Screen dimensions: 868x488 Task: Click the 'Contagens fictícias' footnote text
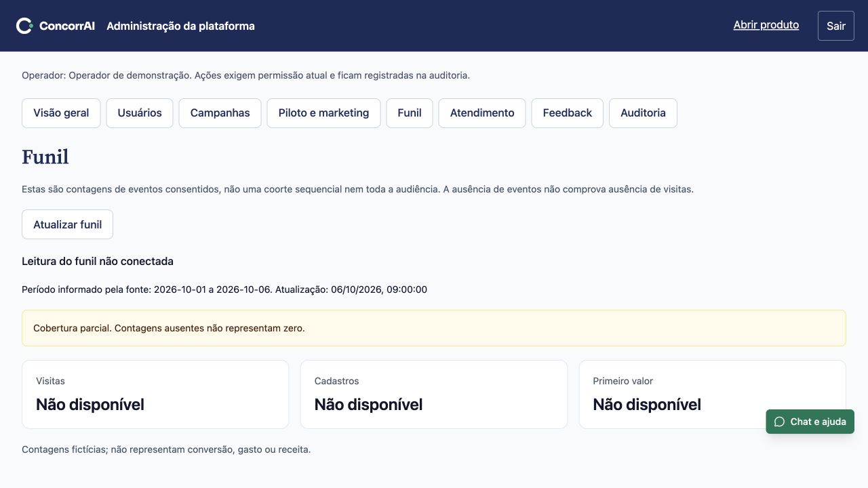(166, 449)
